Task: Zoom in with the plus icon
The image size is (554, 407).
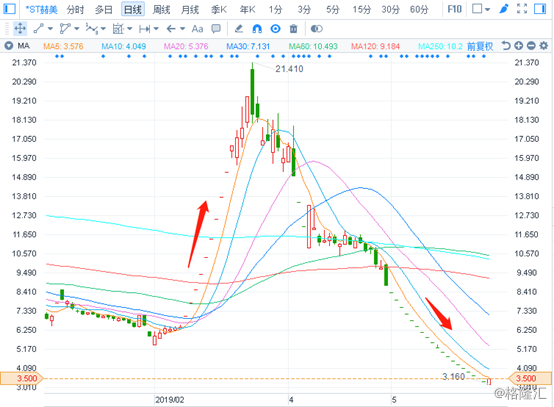Action: (518, 46)
